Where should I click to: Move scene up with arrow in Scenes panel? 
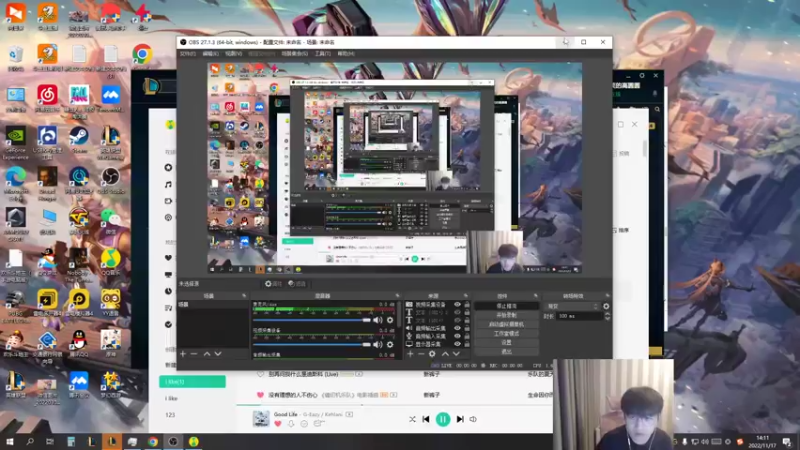tap(207, 354)
